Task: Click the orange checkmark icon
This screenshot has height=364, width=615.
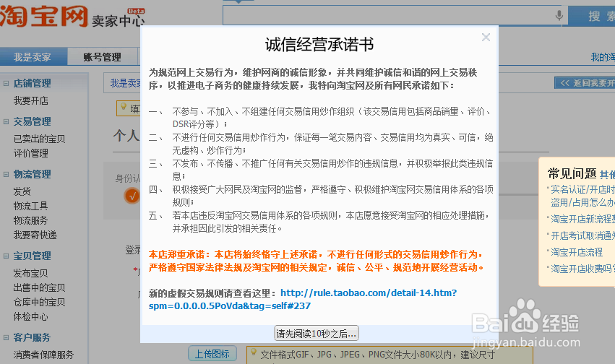Action: point(131,195)
